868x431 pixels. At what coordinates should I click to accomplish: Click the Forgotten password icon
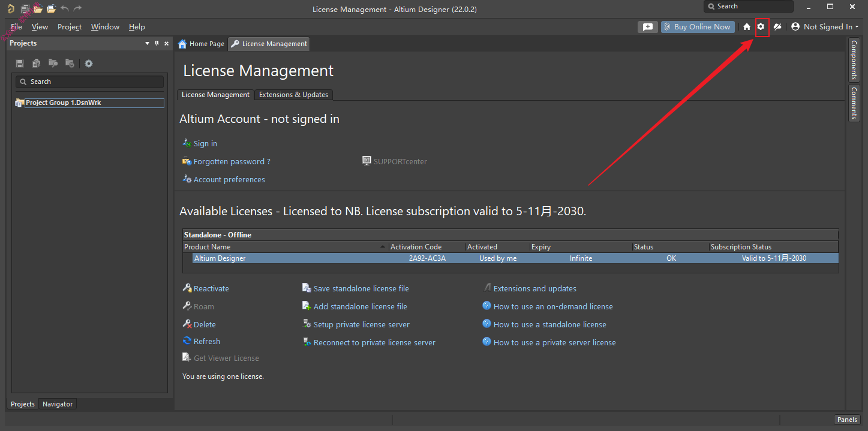187,161
